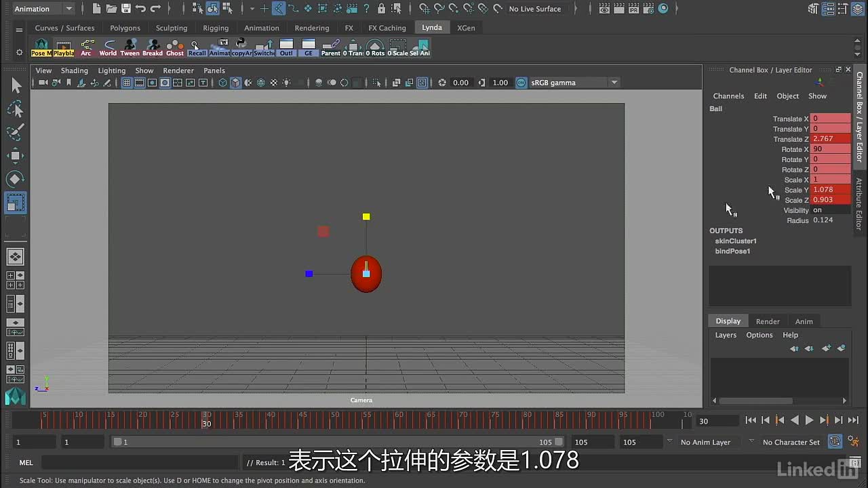Toggle wireframe shading in viewport
The width and height of the screenshot is (868, 488).
click(x=222, y=83)
